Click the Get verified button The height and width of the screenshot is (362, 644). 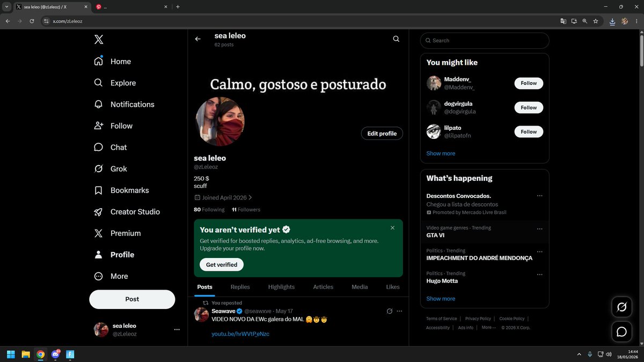222,265
